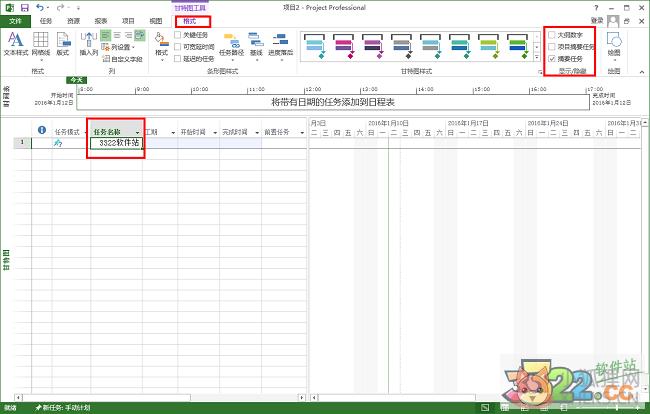This screenshot has height=414, width=650.
Task: Open Text Styles (文本样式) tool
Action: [16, 44]
